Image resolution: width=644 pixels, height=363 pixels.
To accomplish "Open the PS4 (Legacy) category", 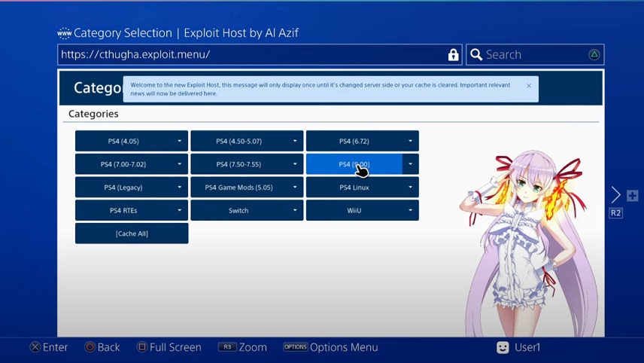I will point(123,187).
